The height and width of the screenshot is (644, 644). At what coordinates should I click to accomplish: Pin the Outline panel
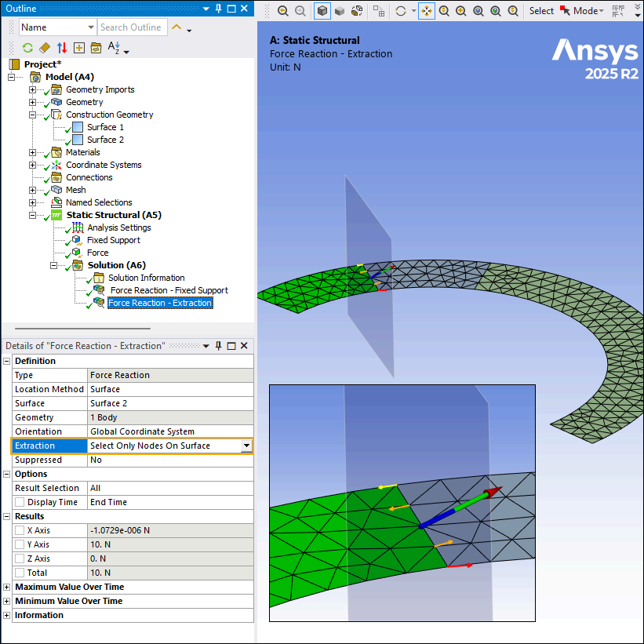point(219,8)
